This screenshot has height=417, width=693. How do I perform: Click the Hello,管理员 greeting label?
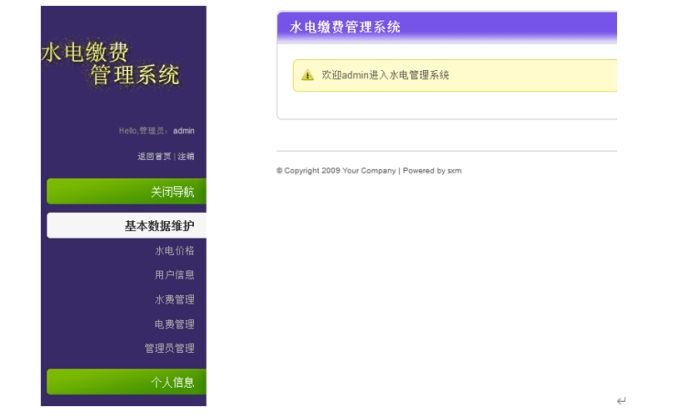[x=144, y=131]
